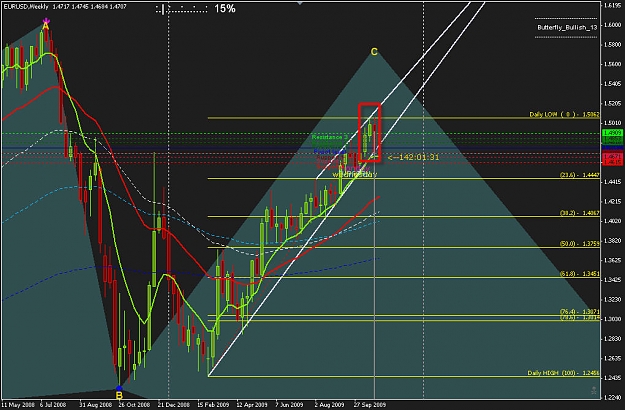Click the 1.5010 price scale value
625x410 pixels.
pyautogui.click(x=613, y=123)
